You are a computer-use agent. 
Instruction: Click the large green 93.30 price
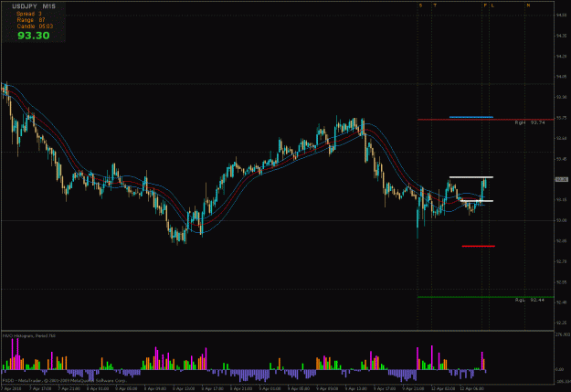pyautogui.click(x=34, y=36)
